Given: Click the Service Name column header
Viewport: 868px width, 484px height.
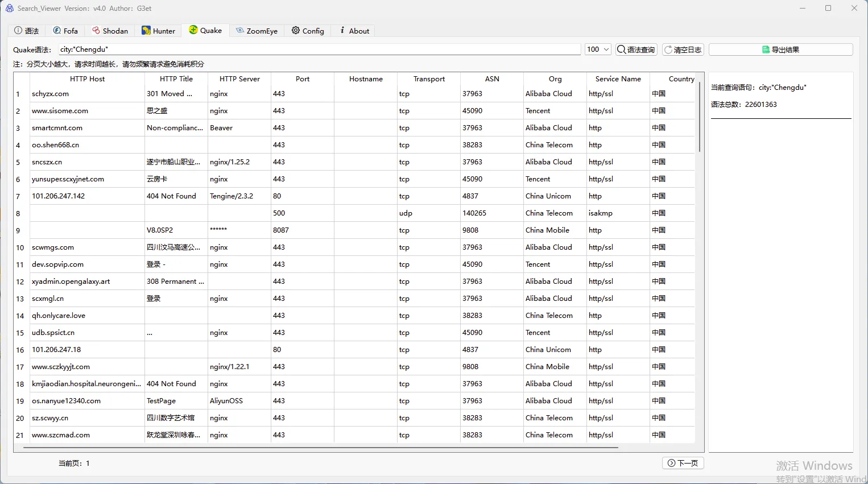Looking at the screenshot, I should [x=618, y=79].
